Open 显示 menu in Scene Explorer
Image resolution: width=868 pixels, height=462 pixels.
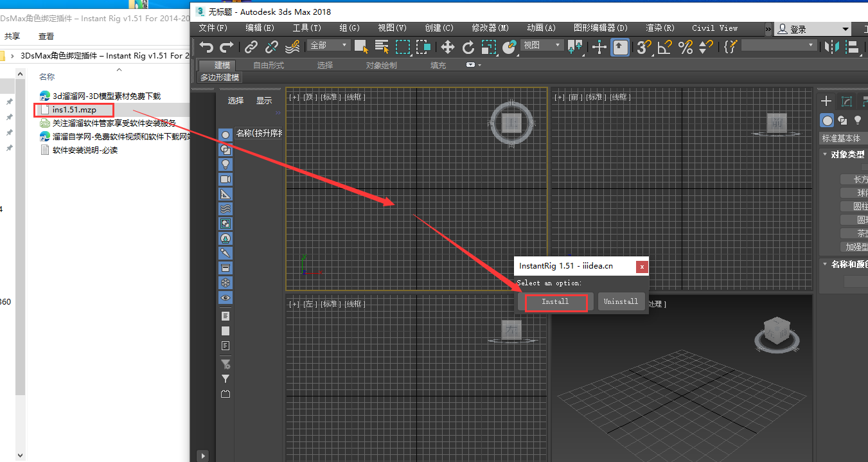tap(264, 101)
